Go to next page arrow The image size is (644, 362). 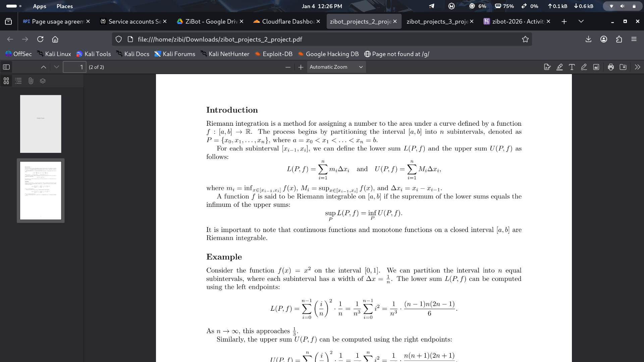point(56,67)
